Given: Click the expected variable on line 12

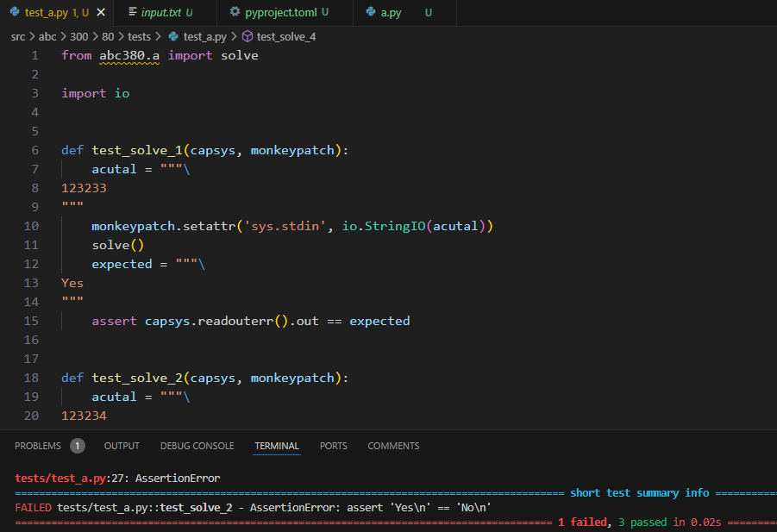Looking at the screenshot, I should (122, 264).
